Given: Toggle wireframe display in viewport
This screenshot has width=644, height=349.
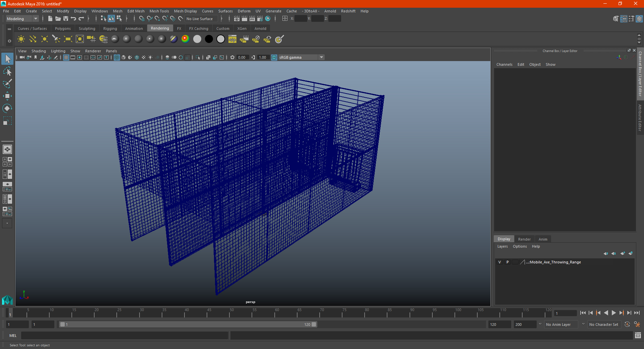Looking at the screenshot, I should [x=117, y=57].
